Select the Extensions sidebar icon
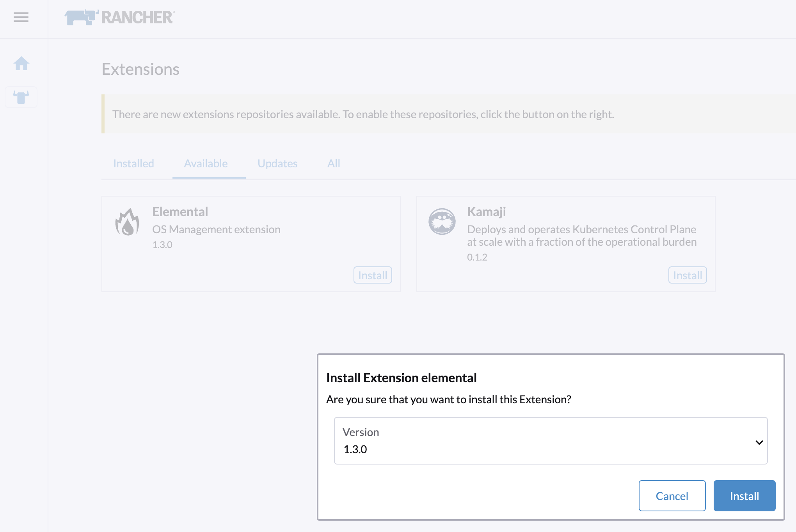 [x=21, y=97]
